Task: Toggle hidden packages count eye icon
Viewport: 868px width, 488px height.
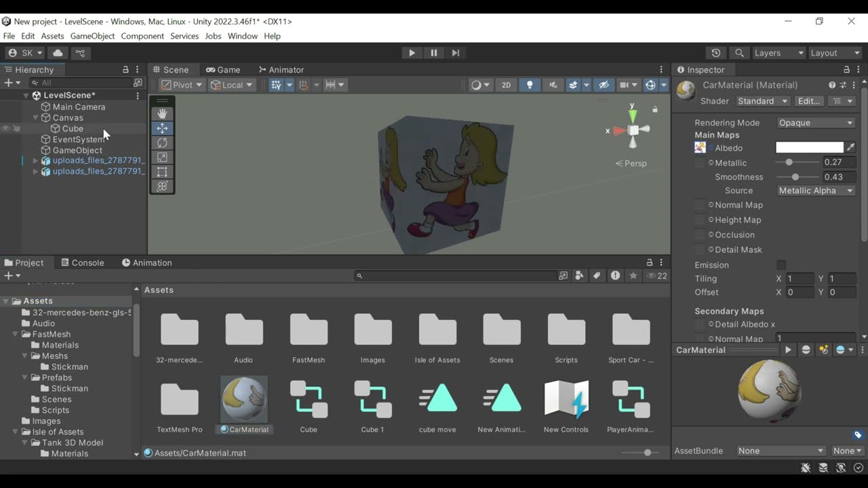Action: [656, 276]
